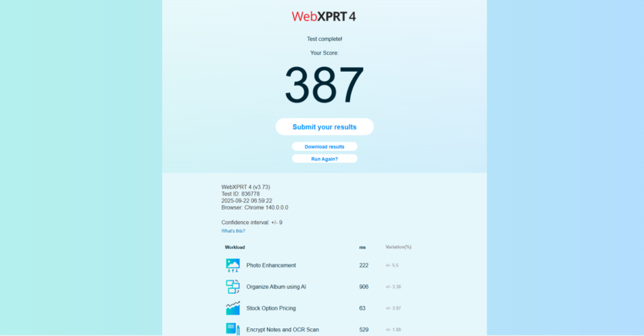Click the Workload column header
This screenshot has width=644, height=336.
(234, 247)
